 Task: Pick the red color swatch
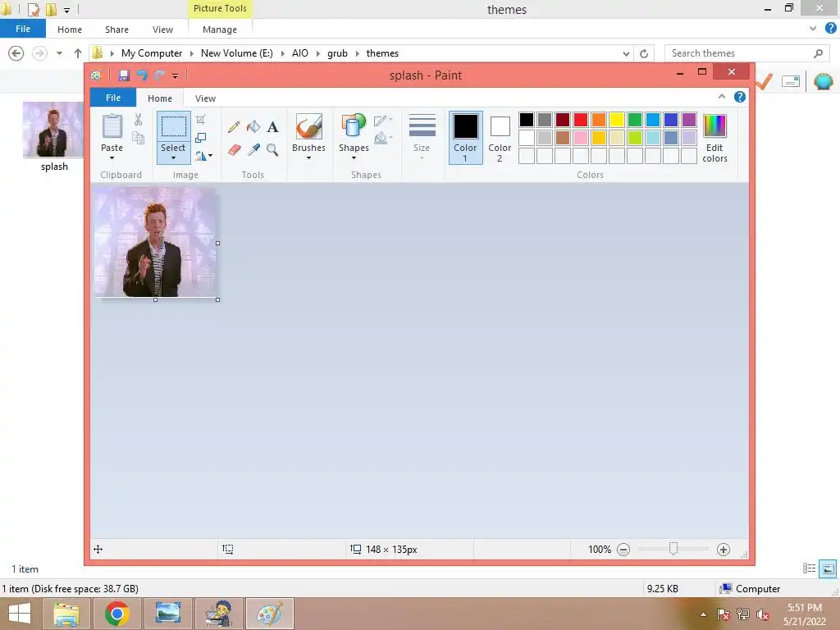tap(581, 120)
